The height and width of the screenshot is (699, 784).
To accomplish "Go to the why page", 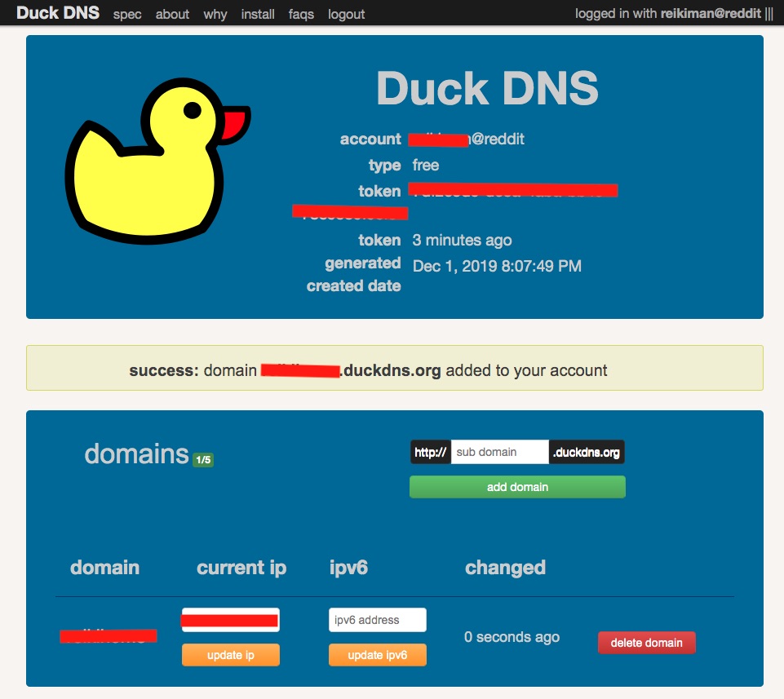I will click(x=215, y=15).
